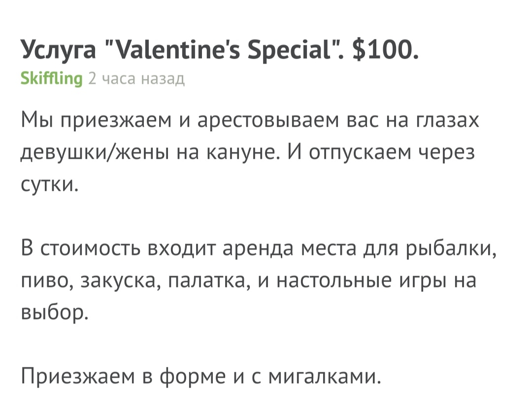Click the text "девушки/жены" in the post
Image resolution: width=532 pixels, height=396 pixels.
pos(95,153)
